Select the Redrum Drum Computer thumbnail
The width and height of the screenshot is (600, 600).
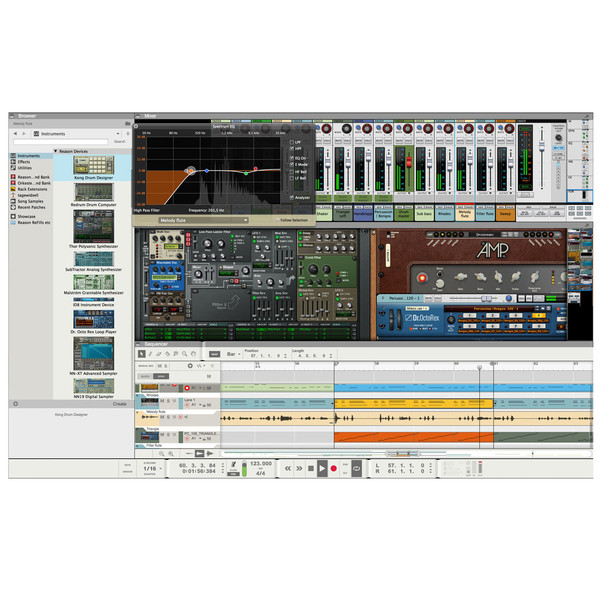click(94, 192)
